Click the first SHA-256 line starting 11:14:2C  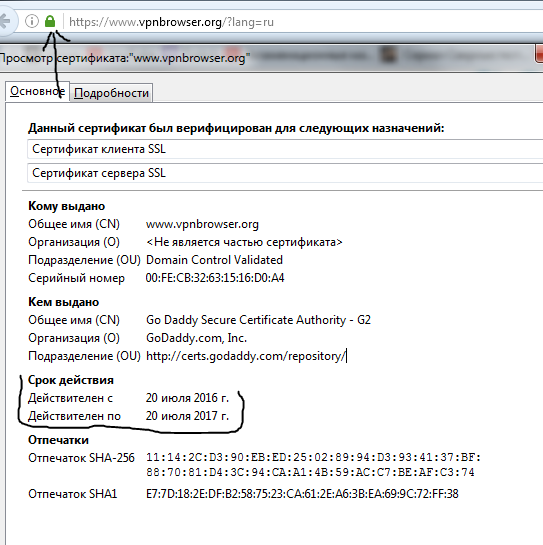coord(314,457)
